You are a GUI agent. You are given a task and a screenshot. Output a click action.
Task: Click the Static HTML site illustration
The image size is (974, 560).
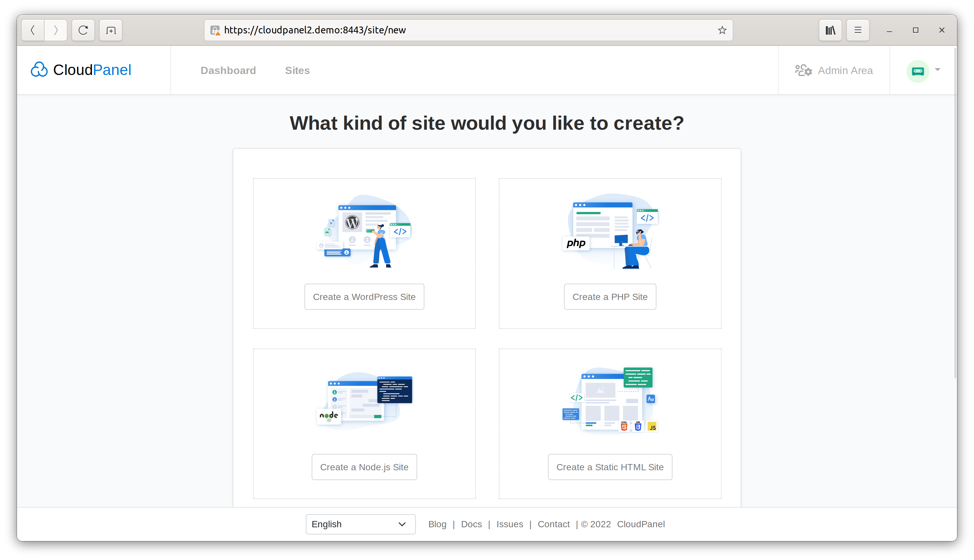click(x=610, y=401)
